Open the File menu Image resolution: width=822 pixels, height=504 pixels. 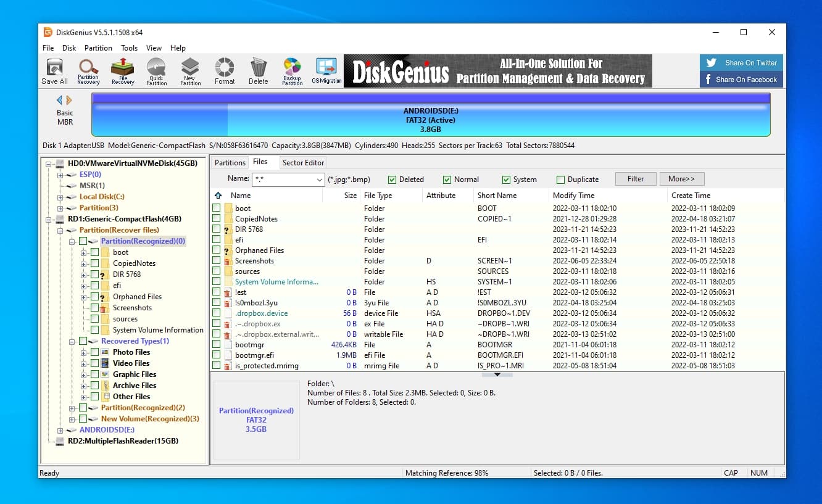(48, 48)
